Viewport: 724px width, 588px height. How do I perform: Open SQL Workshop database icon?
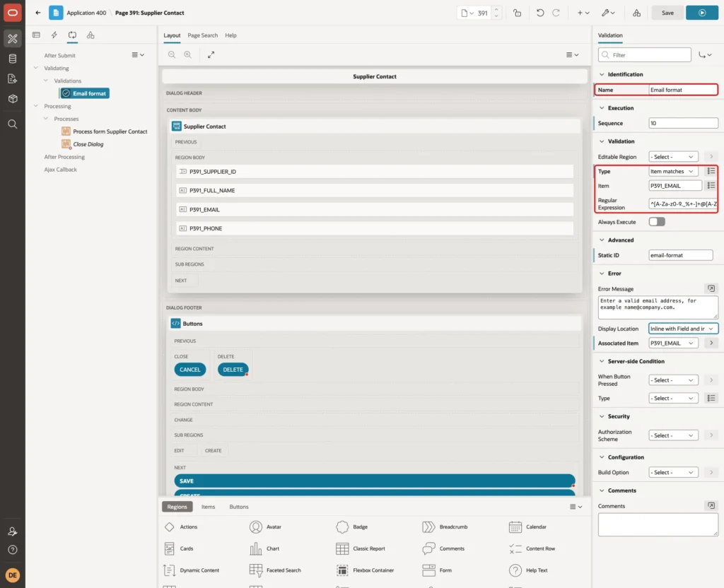point(13,59)
